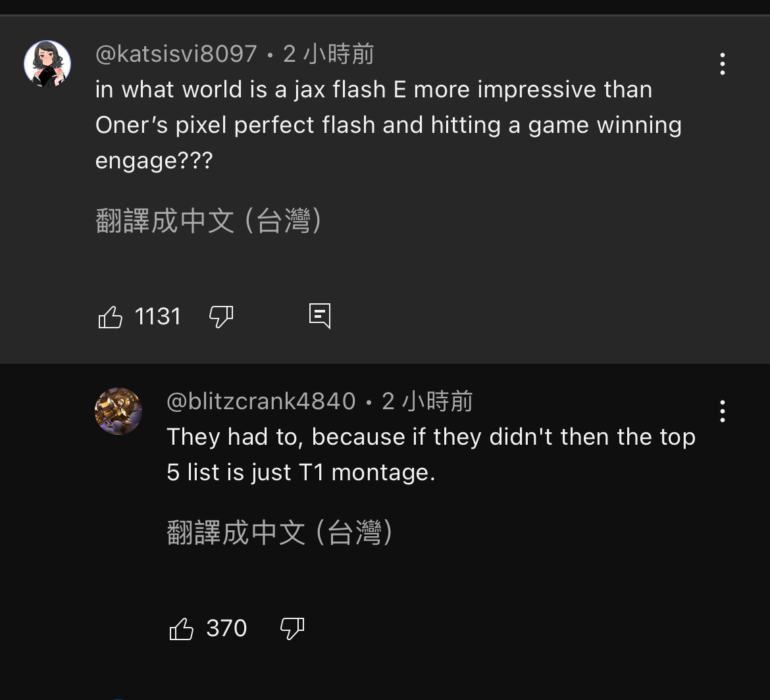The height and width of the screenshot is (700, 770).
Task: Tap the 1131 like count
Action: [157, 317]
